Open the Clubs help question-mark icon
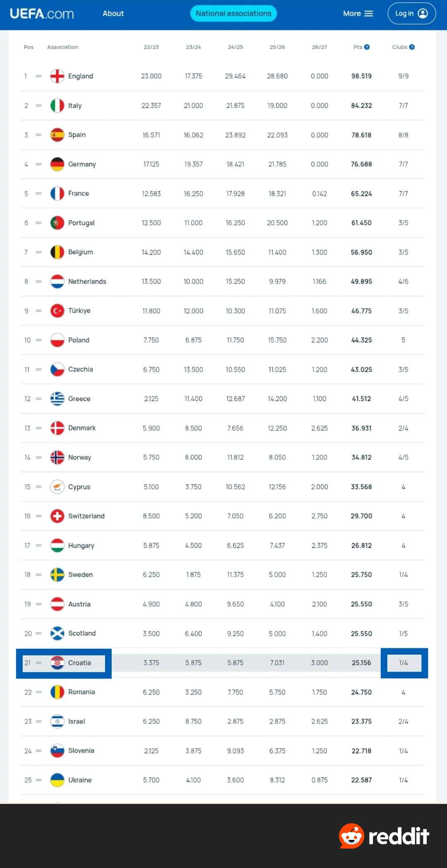 [x=412, y=47]
